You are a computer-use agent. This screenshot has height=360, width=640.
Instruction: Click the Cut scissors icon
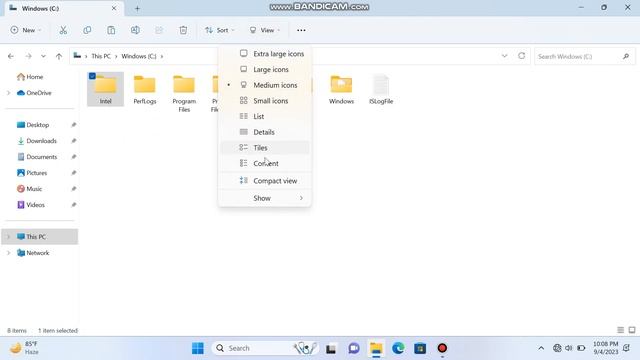tap(63, 30)
